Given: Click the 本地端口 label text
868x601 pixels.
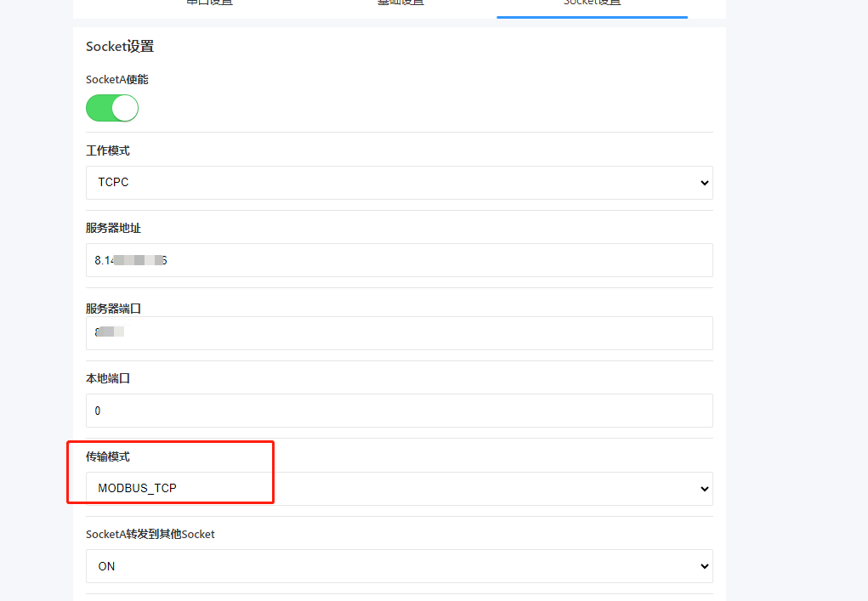Looking at the screenshot, I should [108, 378].
